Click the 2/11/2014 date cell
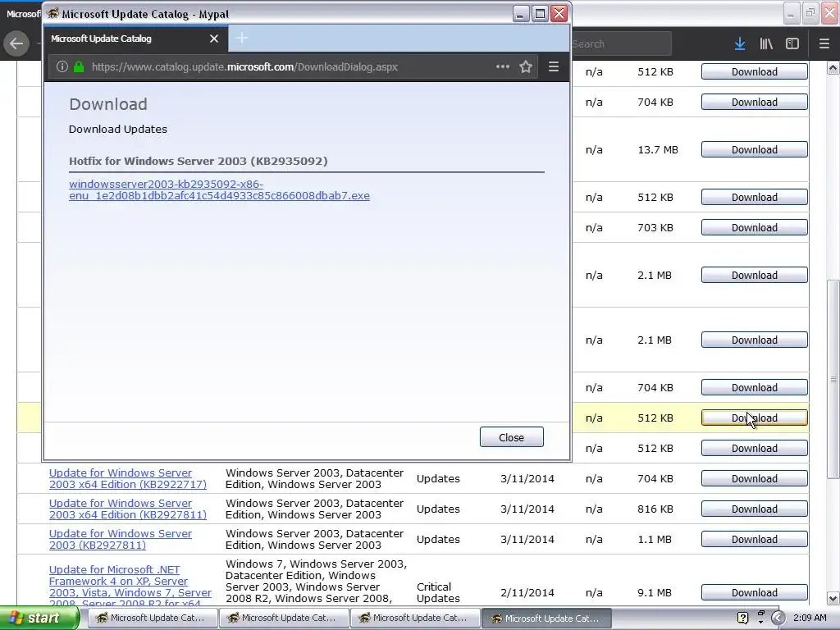Image resolution: width=840 pixels, height=630 pixels. [527, 592]
